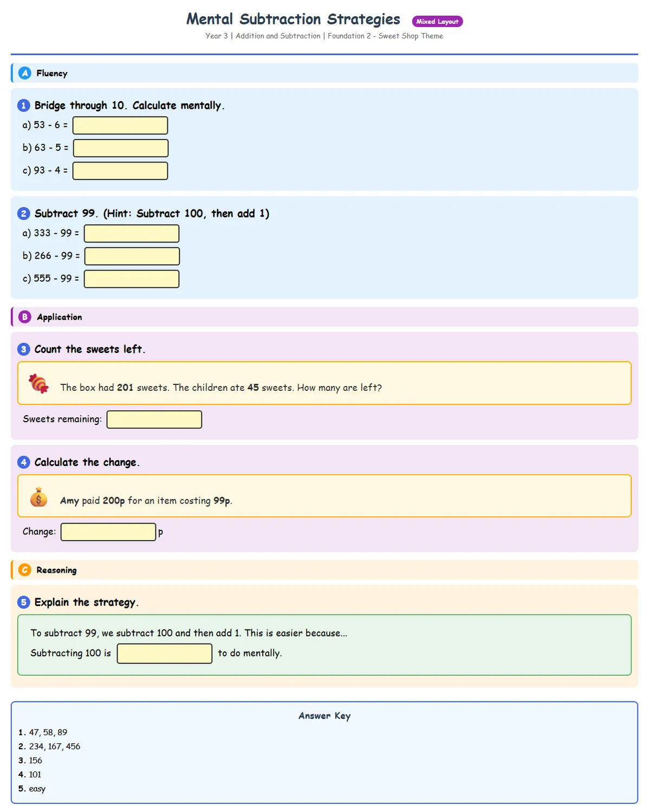Click the 'Explain the strategy' heading
The height and width of the screenshot is (812, 649).
coord(87,603)
